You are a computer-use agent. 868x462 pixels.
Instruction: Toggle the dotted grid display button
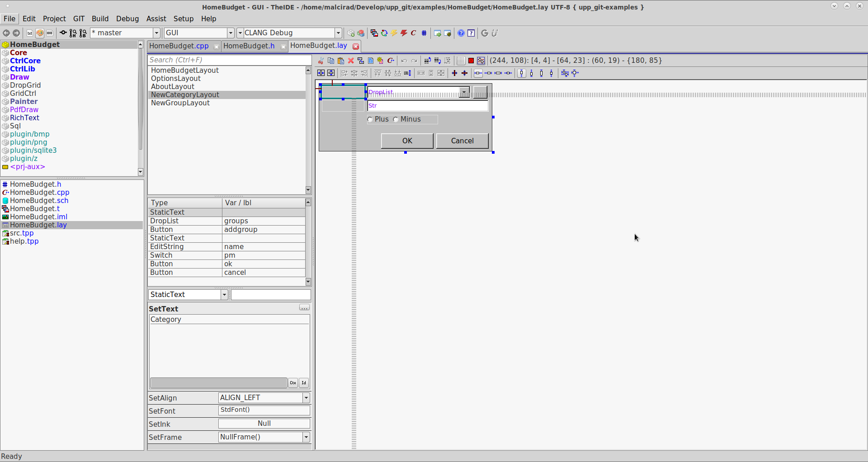point(461,61)
